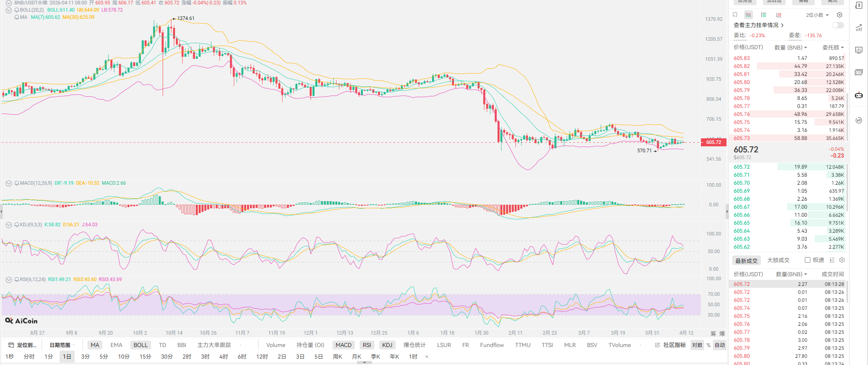
Task: Expand 数量 (BNB) dropdown in order book
Action: click(x=790, y=48)
